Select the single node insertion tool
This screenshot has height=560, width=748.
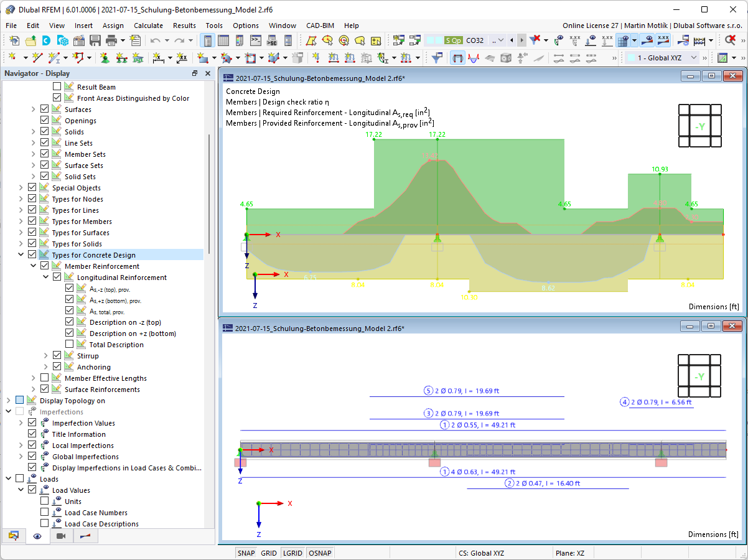pos(12,57)
